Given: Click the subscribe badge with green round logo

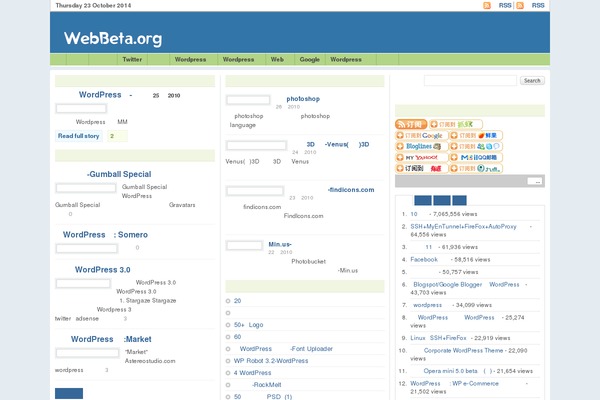Looking at the screenshot, I should 476,168.
